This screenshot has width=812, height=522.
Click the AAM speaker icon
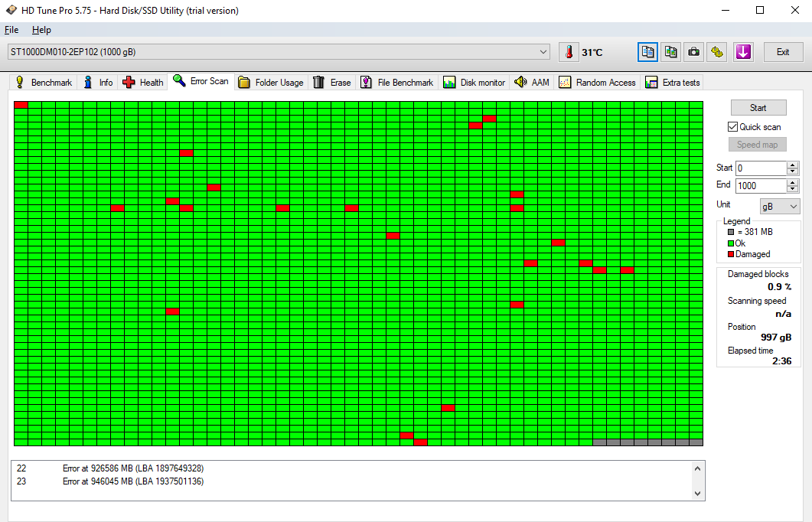pos(520,82)
